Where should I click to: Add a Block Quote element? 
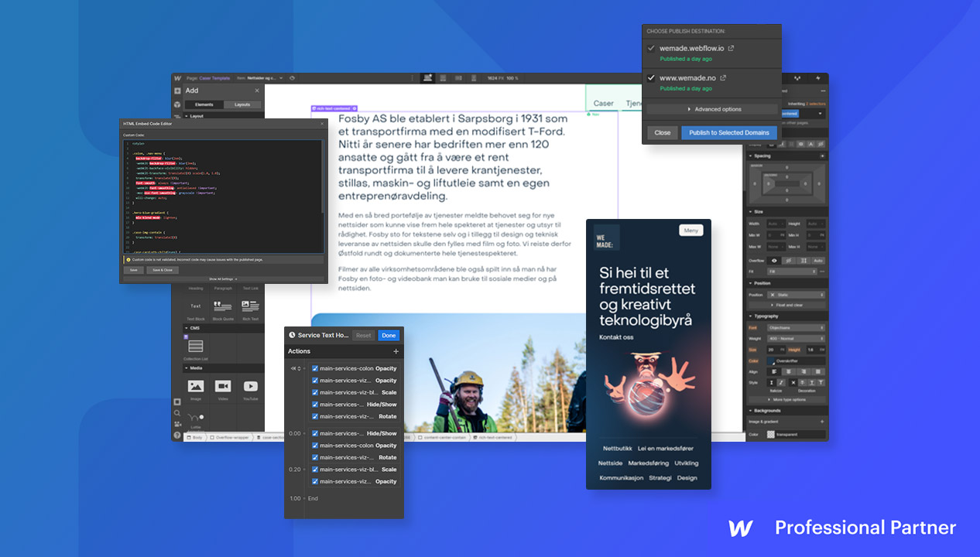point(223,309)
